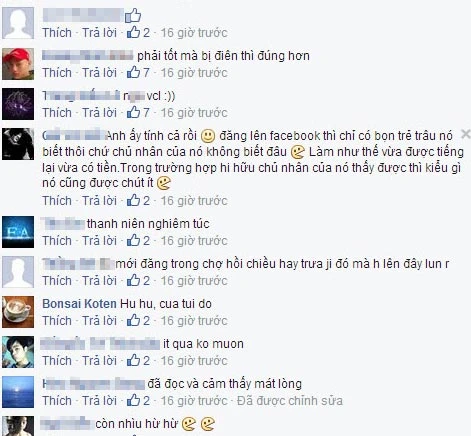Image resolution: width=471 pixels, height=436 pixels.
Task: Hide the long 'Anh ấy tính cả rồi' comment with X
Action: (465, 134)
